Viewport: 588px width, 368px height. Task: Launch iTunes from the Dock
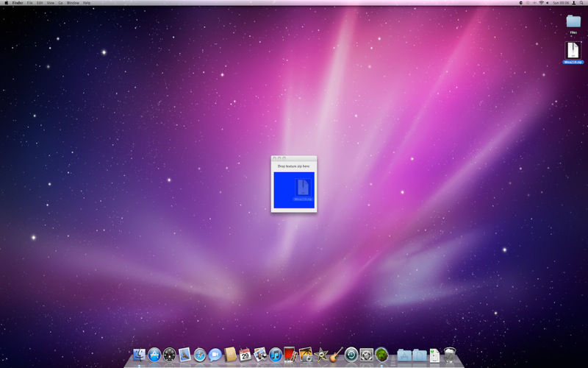276,355
